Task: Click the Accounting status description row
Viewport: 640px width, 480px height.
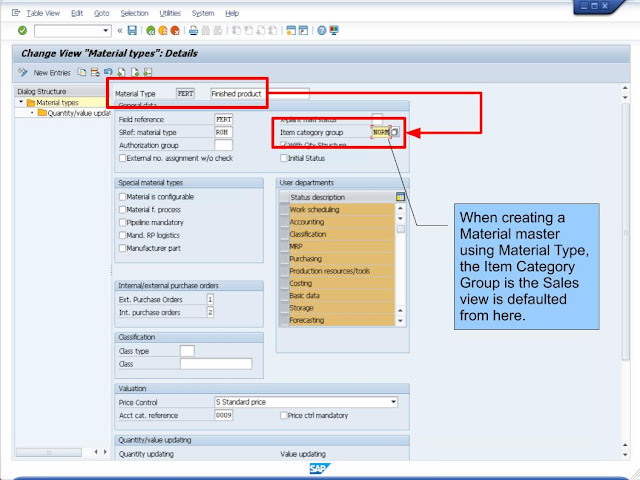Action: tap(342, 222)
